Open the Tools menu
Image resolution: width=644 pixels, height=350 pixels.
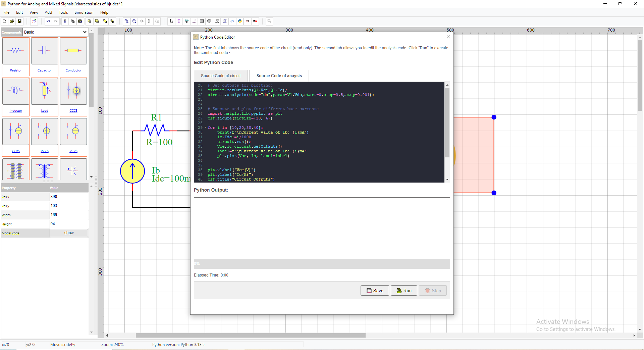click(x=63, y=12)
